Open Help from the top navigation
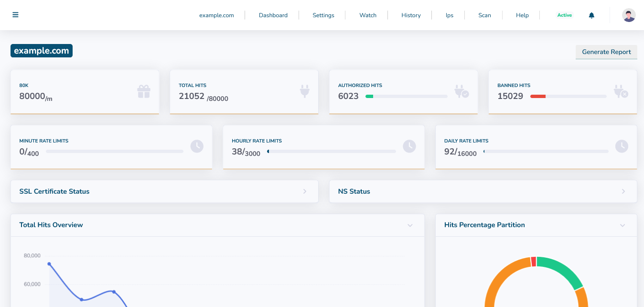The width and height of the screenshot is (644, 307). click(x=522, y=15)
